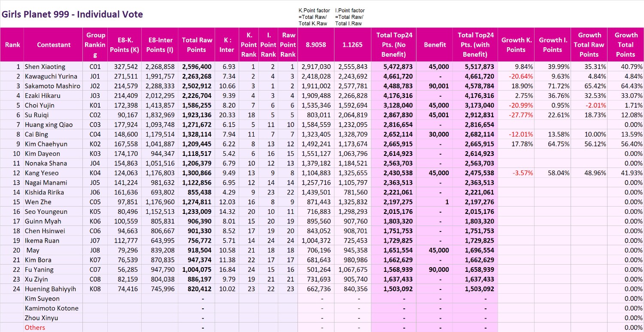Click the 5,517,873 points with benefit cell

[475, 67]
